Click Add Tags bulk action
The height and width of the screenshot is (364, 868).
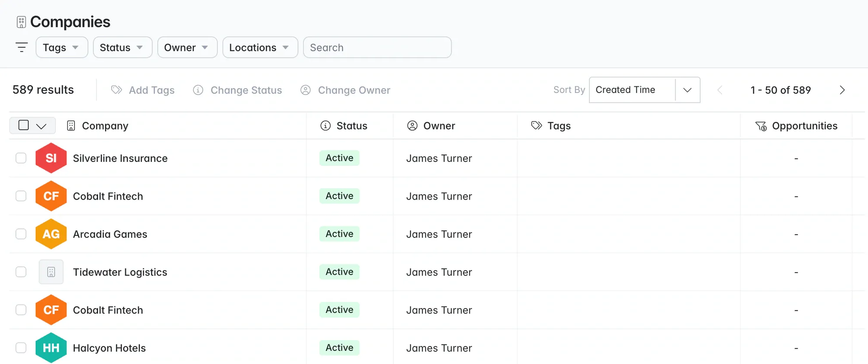143,90
